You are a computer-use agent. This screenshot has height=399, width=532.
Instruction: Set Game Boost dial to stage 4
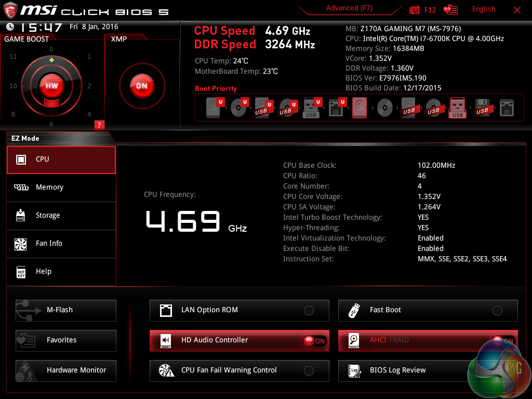point(89,114)
